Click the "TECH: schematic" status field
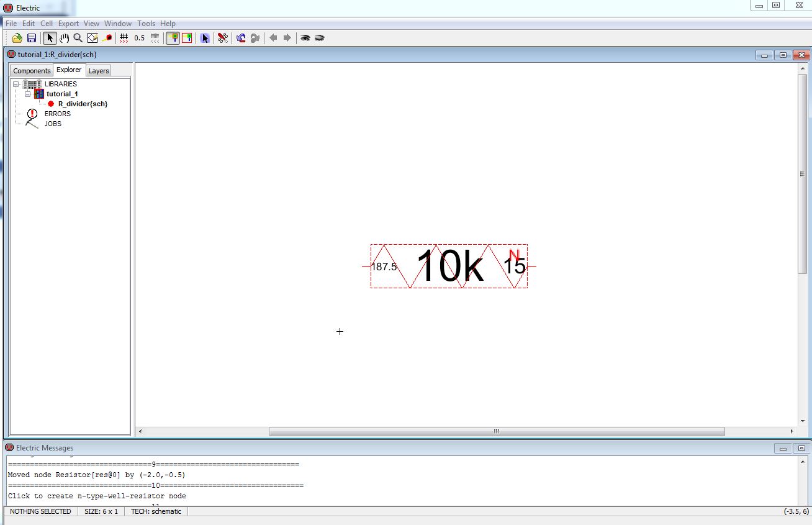 click(156, 511)
